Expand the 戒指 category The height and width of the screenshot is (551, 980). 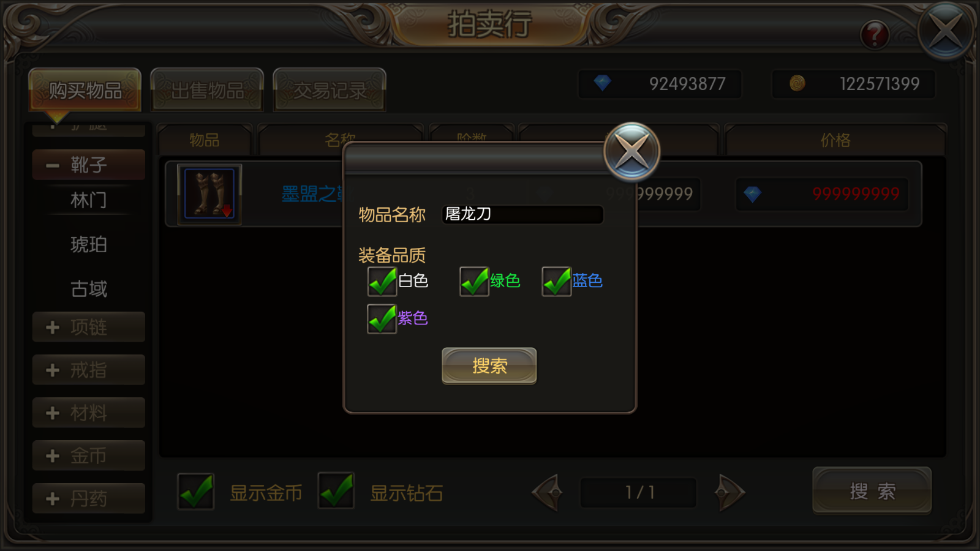[89, 370]
